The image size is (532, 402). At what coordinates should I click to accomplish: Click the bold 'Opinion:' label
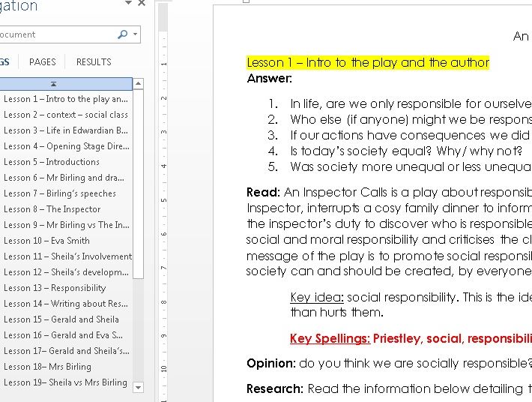tap(271, 363)
